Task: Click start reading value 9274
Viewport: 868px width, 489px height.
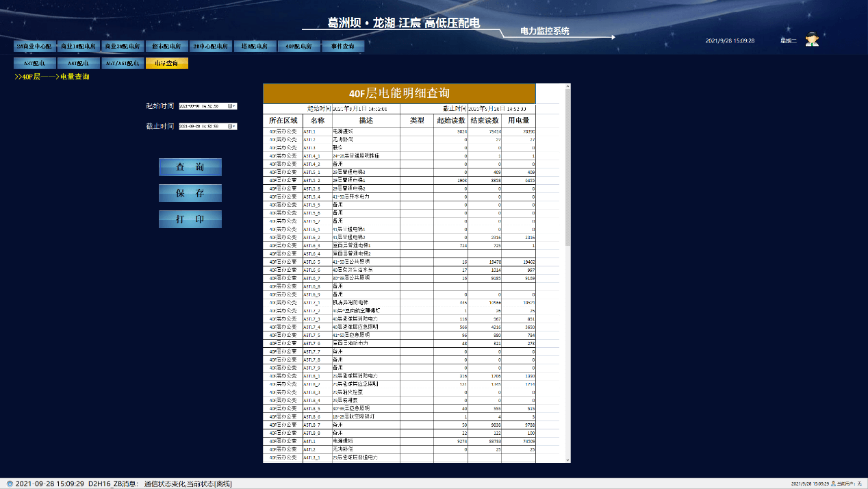Action: click(450, 441)
